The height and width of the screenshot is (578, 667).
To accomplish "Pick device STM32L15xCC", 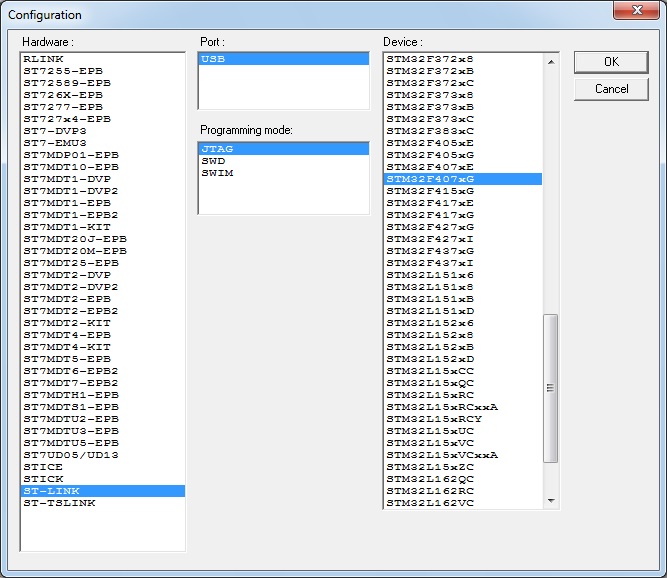I will pos(463,371).
